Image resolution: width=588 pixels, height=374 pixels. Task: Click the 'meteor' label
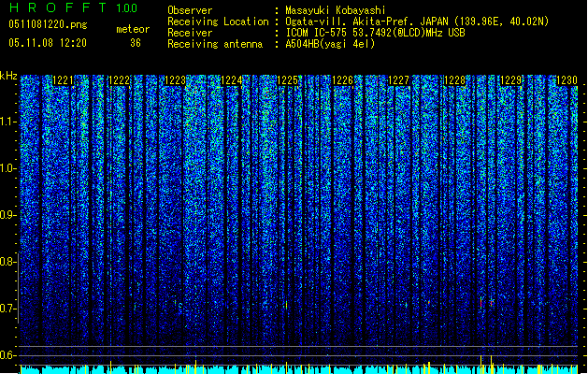pyautogui.click(x=133, y=29)
